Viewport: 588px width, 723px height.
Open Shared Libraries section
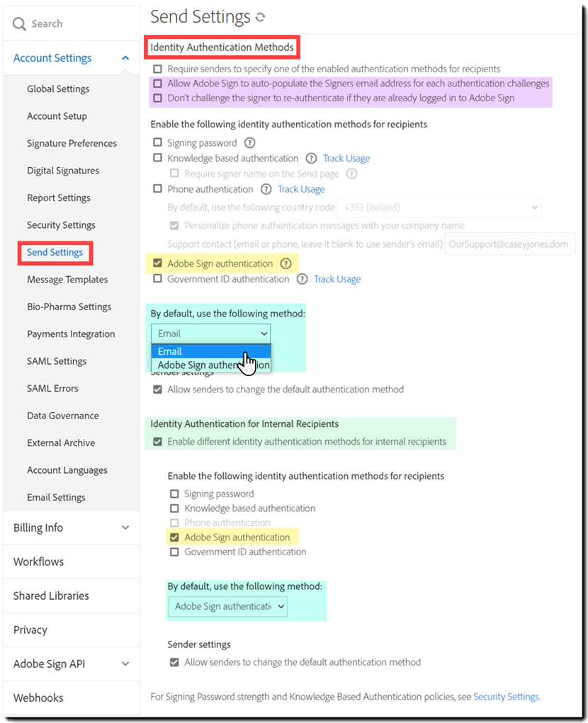(x=72, y=596)
